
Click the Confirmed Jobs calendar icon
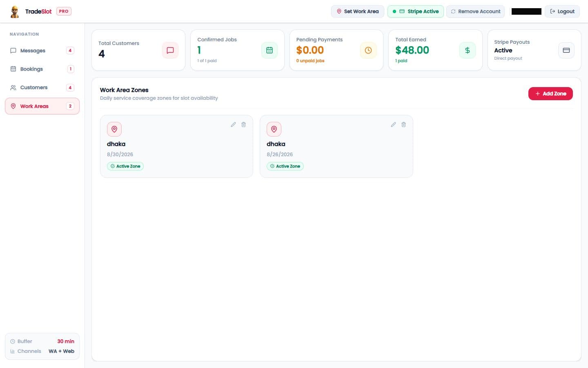click(x=269, y=50)
